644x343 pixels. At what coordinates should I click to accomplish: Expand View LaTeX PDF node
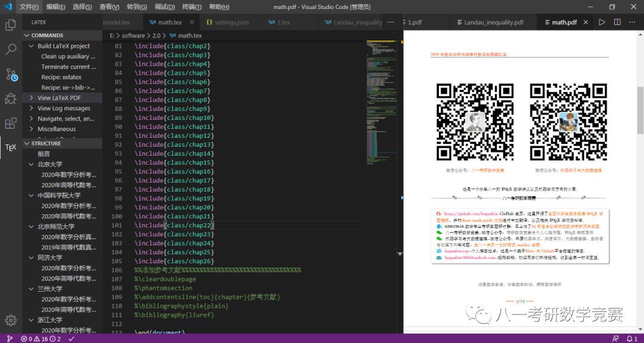pyautogui.click(x=31, y=98)
